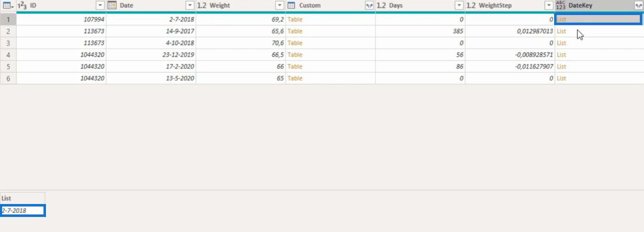Select the Days column header
The width and height of the screenshot is (644, 232).
420,5
